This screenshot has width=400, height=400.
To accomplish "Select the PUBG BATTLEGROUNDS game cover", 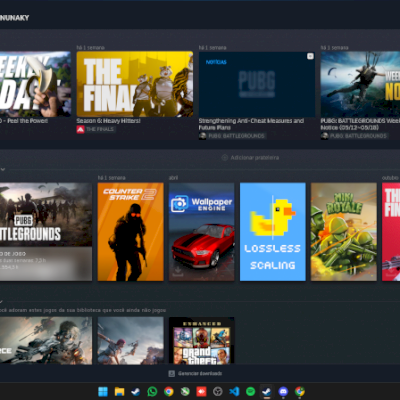I will coord(46,232).
